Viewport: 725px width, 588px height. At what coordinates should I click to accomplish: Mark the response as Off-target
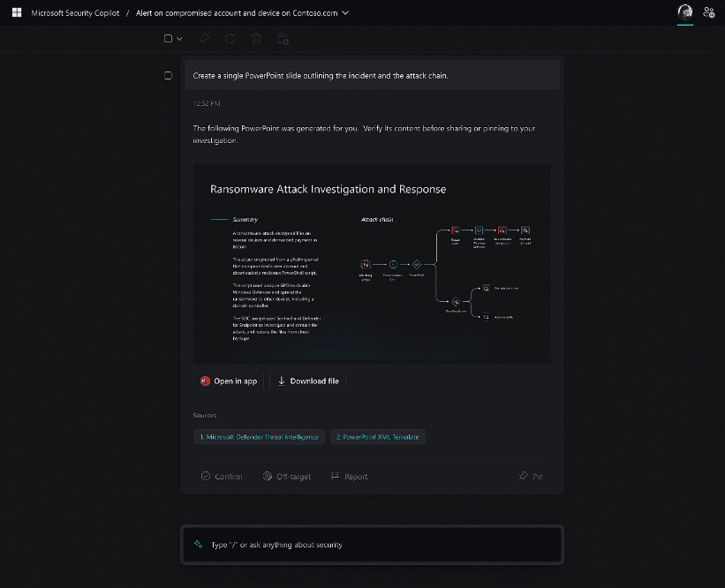[287, 476]
